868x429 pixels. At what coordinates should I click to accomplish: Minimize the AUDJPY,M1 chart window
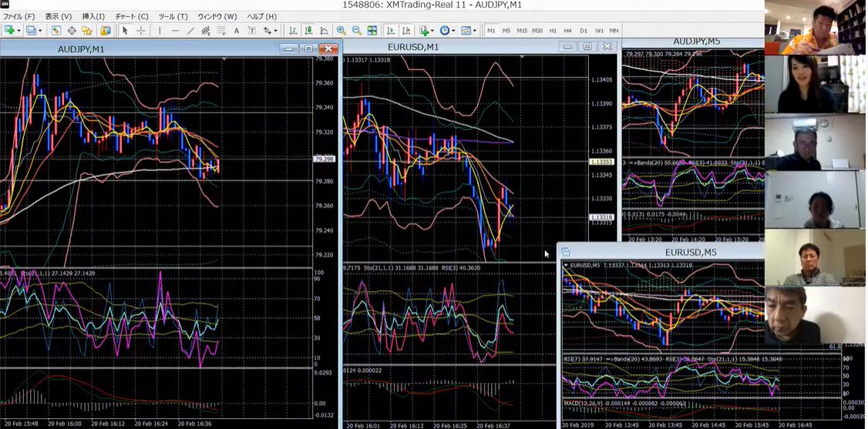pyautogui.click(x=288, y=49)
